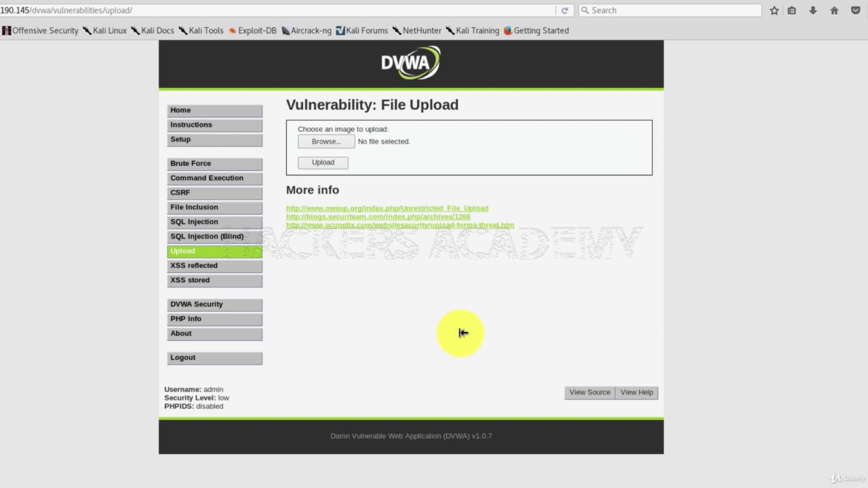This screenshot has height=488, width=868.
Task: Click Browse... to choose a file
Action: coord(326,142)
